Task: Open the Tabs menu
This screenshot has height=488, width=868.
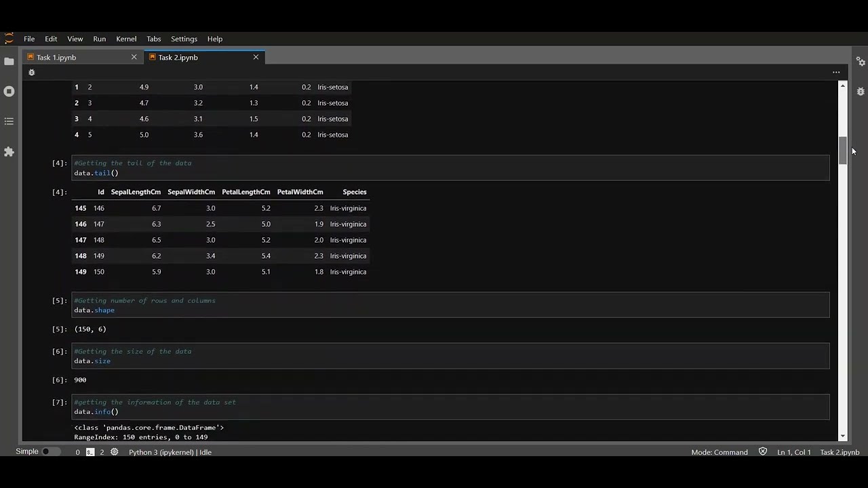Action: [154, 39]
